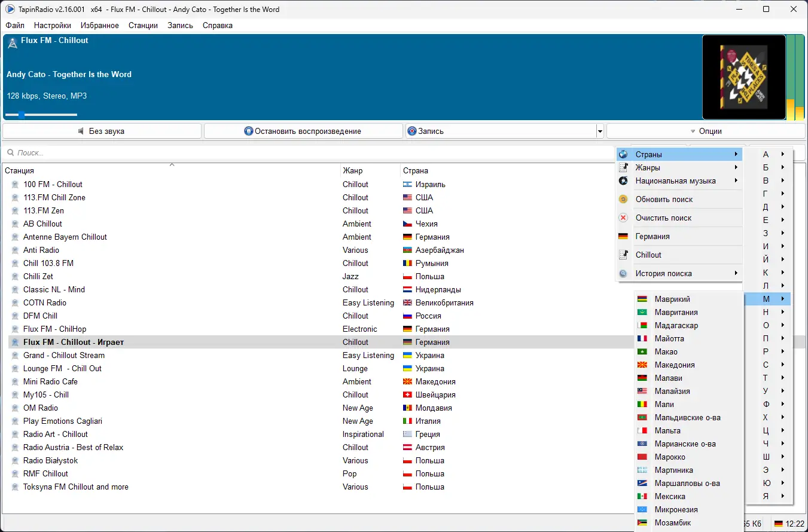Choose Очистить поиск from the menu
Image resolution: width=808 pixels, height=532 pixels.
point(679,218)
